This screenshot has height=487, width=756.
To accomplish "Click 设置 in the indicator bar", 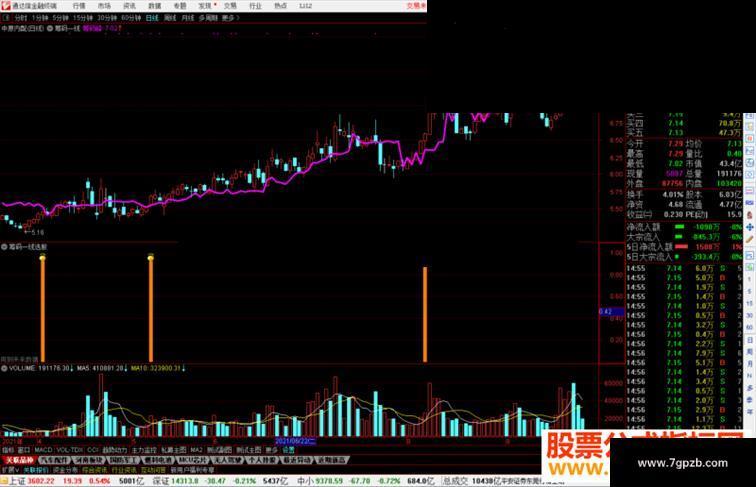I will pyautogui.click(x=288, y=450).
